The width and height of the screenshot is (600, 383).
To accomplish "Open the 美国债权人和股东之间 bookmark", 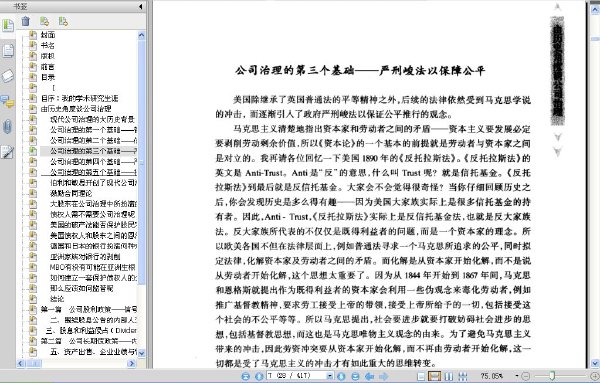I will pyautogui.click(x=93, y=235).
